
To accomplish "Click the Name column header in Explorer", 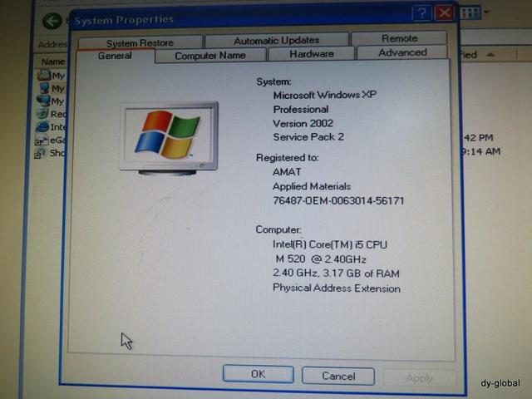I will click(x=53, y=62).
